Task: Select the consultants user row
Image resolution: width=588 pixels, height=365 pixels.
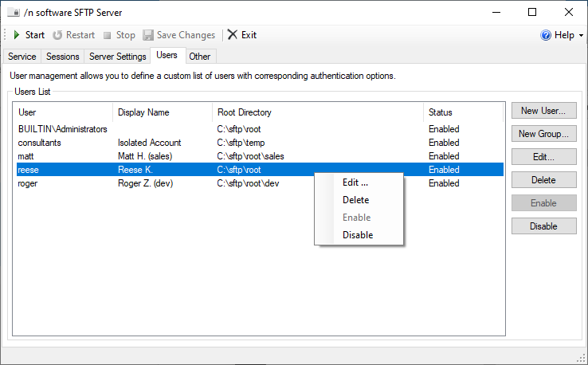Action: click(x=260, y=143)
